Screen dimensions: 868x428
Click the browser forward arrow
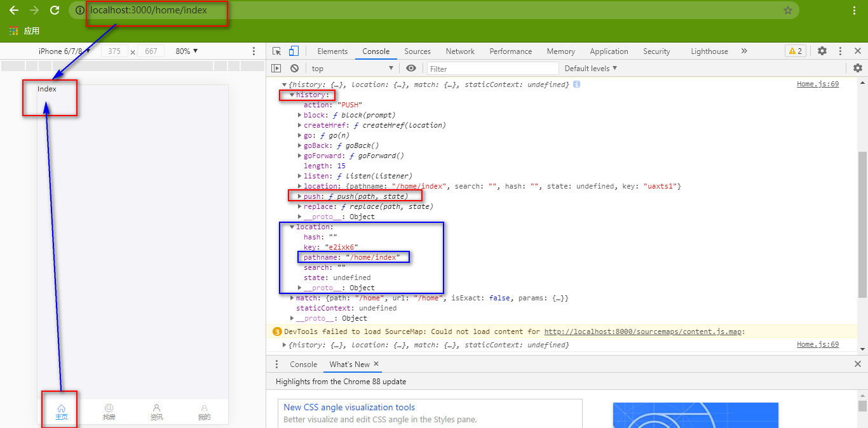click(34, 10)
